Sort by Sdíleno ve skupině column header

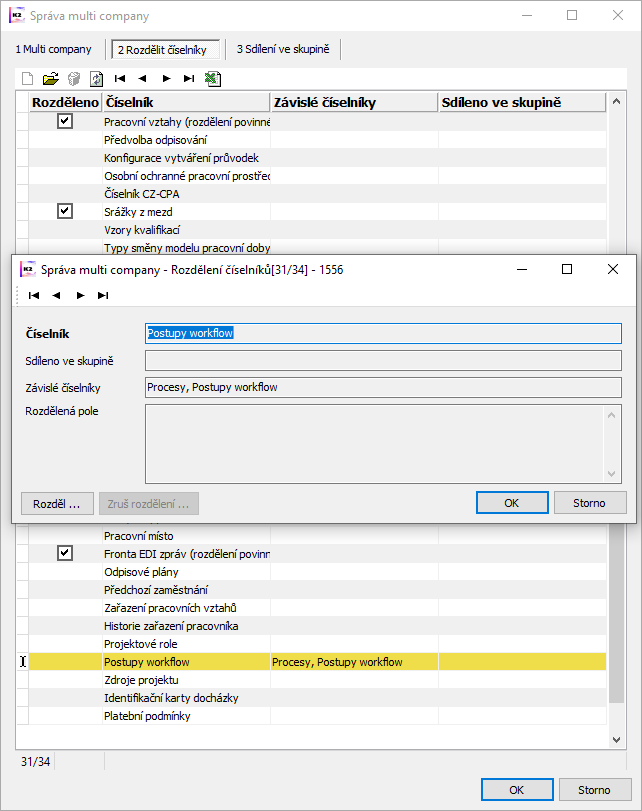tap(522, 102)
